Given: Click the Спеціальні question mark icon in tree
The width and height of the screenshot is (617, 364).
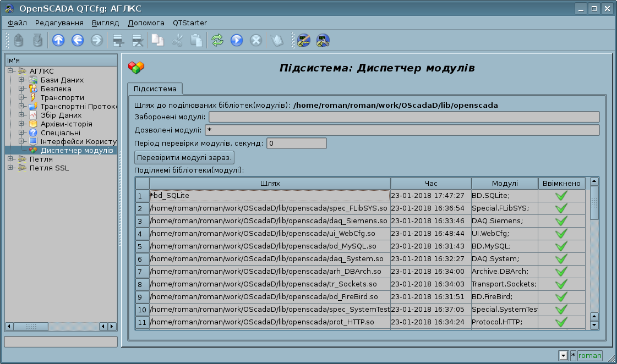Looking at the screenshot, I should (x=33, y=133).
